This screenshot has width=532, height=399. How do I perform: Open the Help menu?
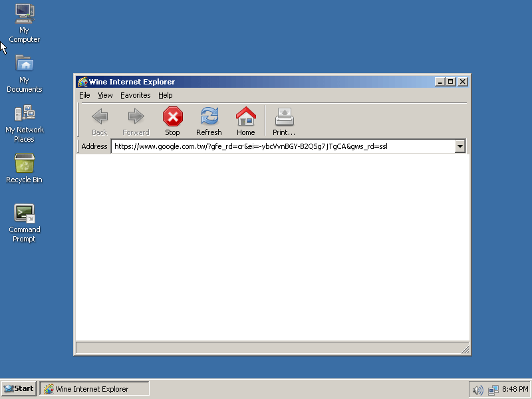tap(165, 95)
